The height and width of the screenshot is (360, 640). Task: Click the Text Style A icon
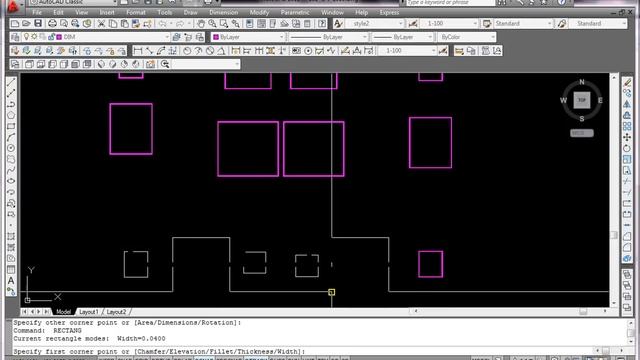click(x=338, y=24)
